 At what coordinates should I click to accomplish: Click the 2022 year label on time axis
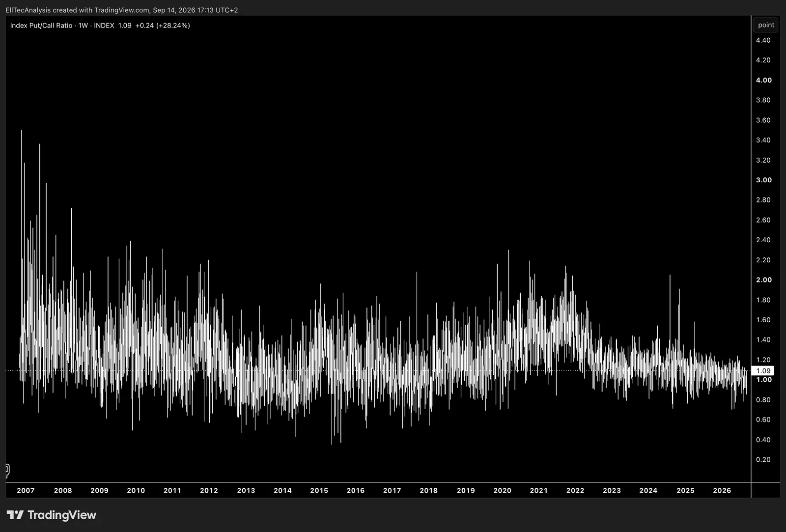[575, 490]
